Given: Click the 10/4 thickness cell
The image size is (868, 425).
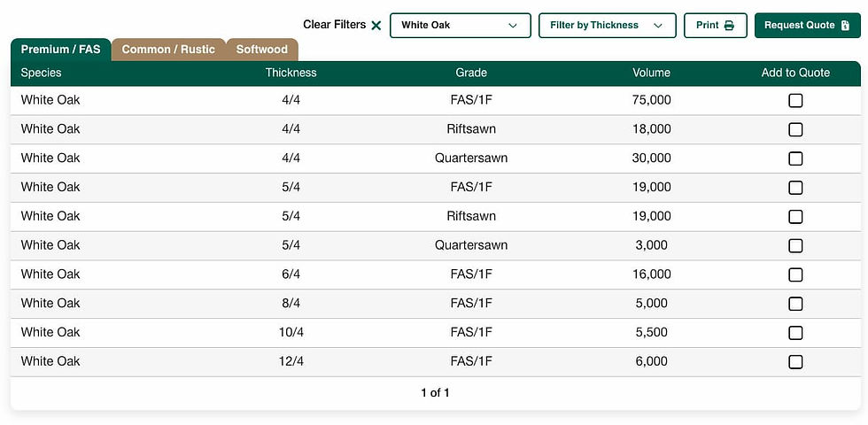Looking at the screenshot, I should [291, 332].
